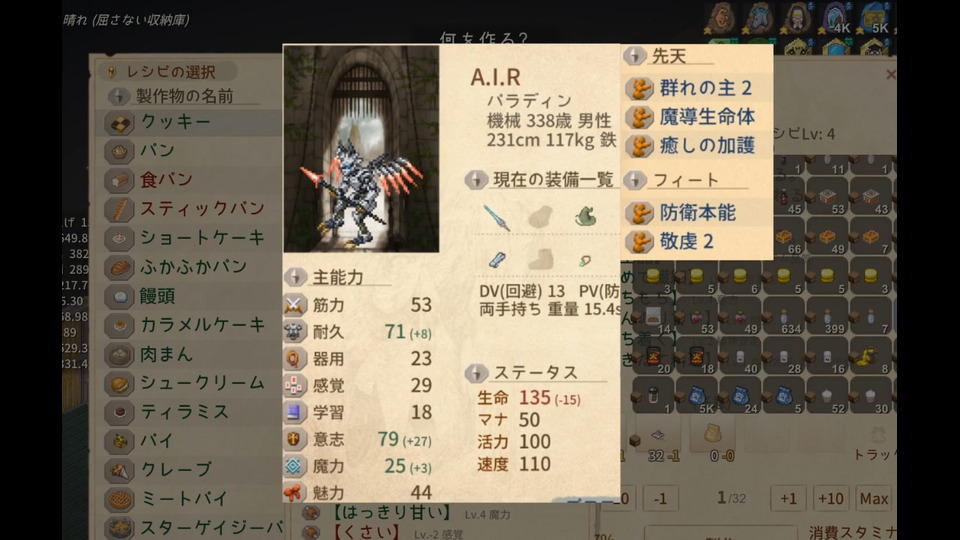
Task: Click the 筋力 crossed swords icon
Action: (294, 305)
